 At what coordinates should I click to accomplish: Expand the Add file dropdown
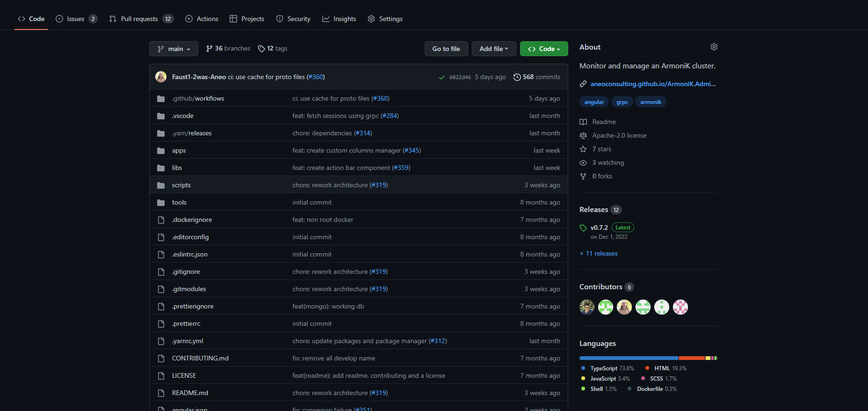click(493, 49)
